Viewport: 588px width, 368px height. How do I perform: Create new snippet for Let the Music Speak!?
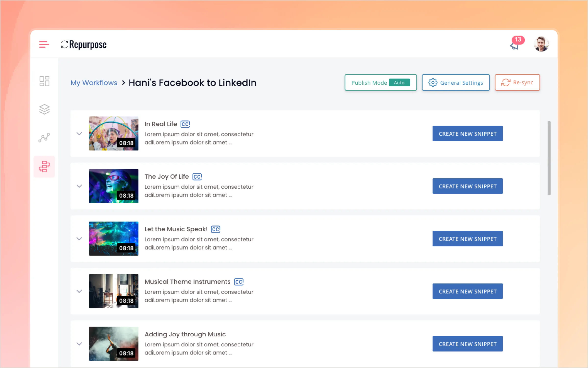467,239
